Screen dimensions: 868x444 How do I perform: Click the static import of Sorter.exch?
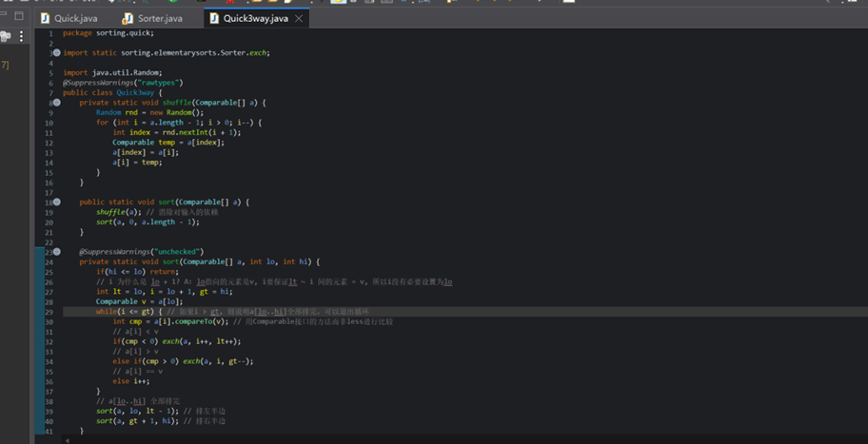coord(166,53)
